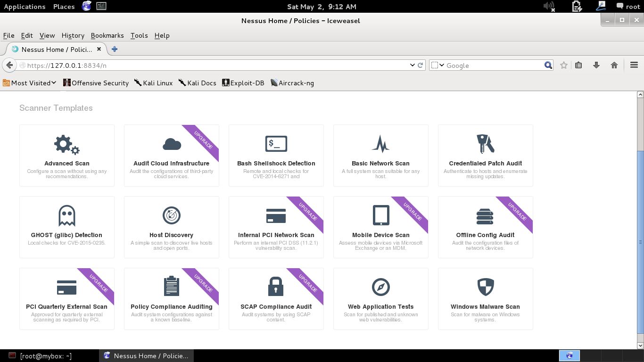Screen dimensions: 644x362
Task: Select the Audit Cloud Infrastructure cloud icon
Action: [x=172, y=144]
